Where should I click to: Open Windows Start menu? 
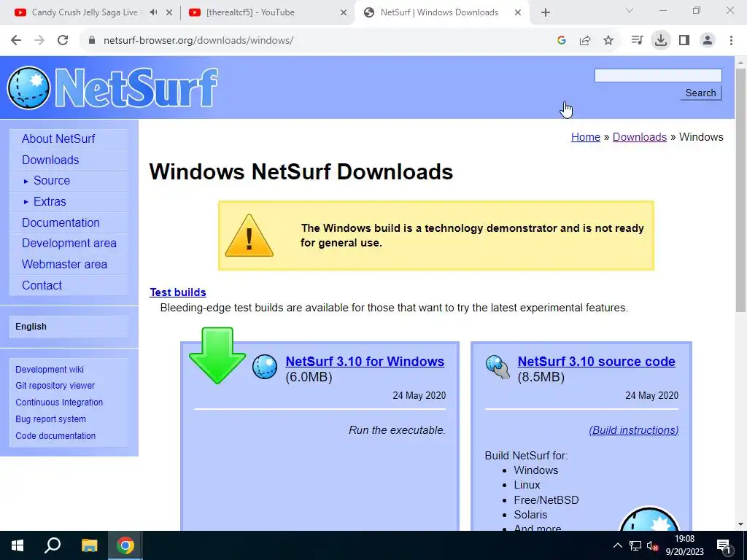click(x=18, y=545)
